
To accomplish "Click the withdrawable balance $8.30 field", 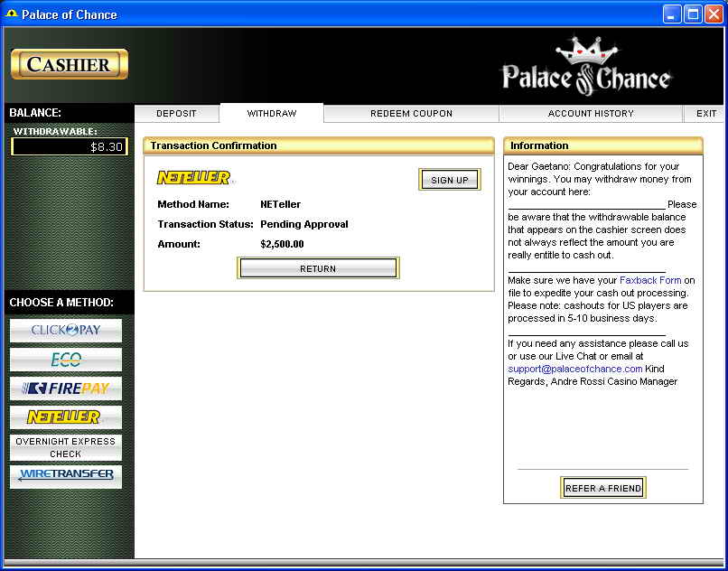I will coord(70,146).
